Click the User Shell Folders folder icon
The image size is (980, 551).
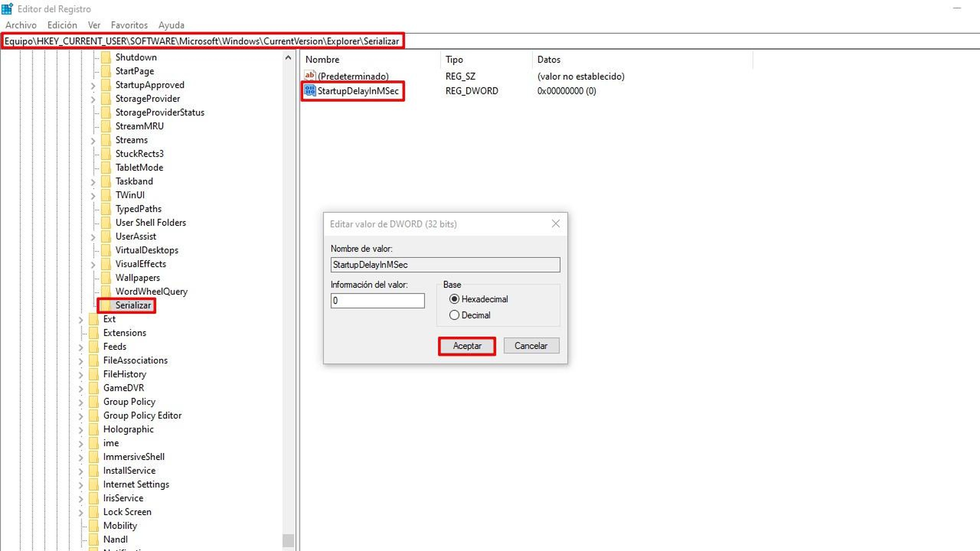pos(106,222)
